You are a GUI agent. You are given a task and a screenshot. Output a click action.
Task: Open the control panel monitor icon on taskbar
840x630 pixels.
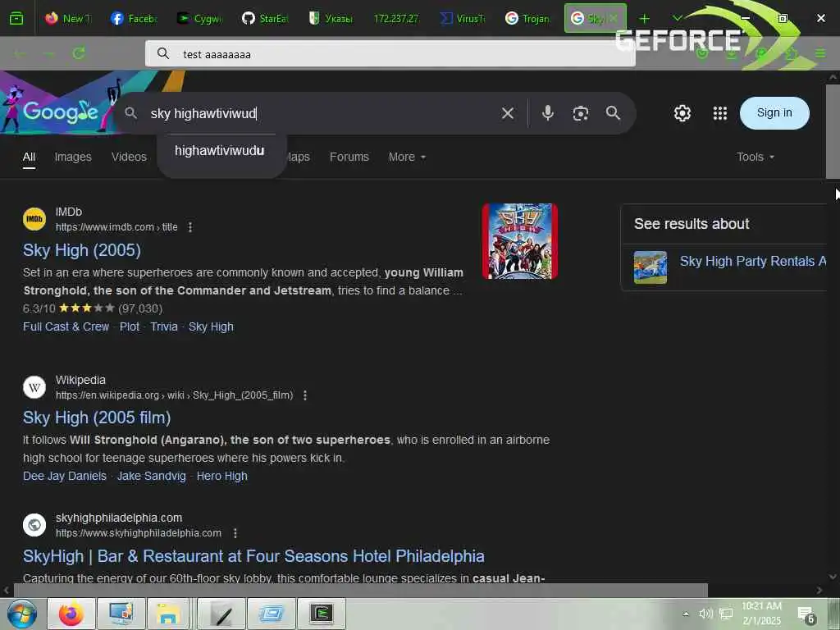(121, 614)
